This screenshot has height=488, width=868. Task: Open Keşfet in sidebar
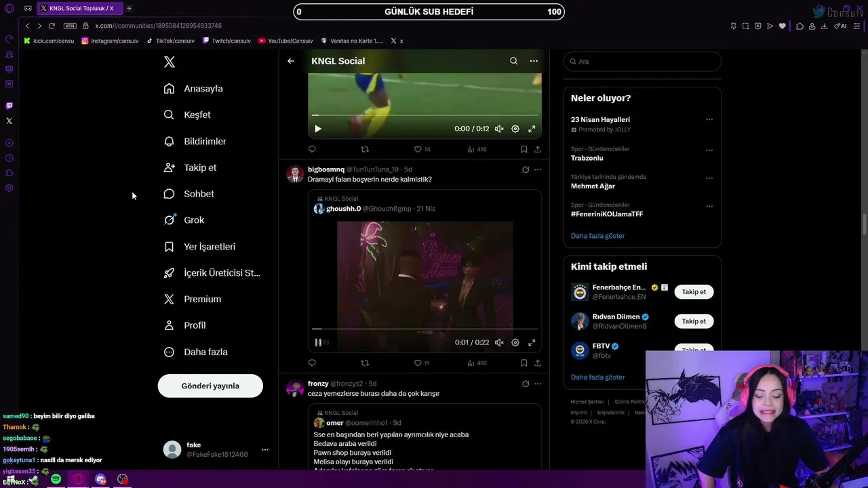[x=187, y=115]
